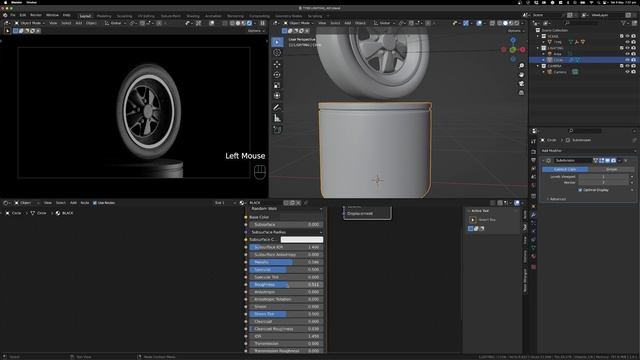Image resolution: width=640 pixels, height=360 pixels.
Task: Hide the Circle object via its eye icon
Action: pos(627,60)
